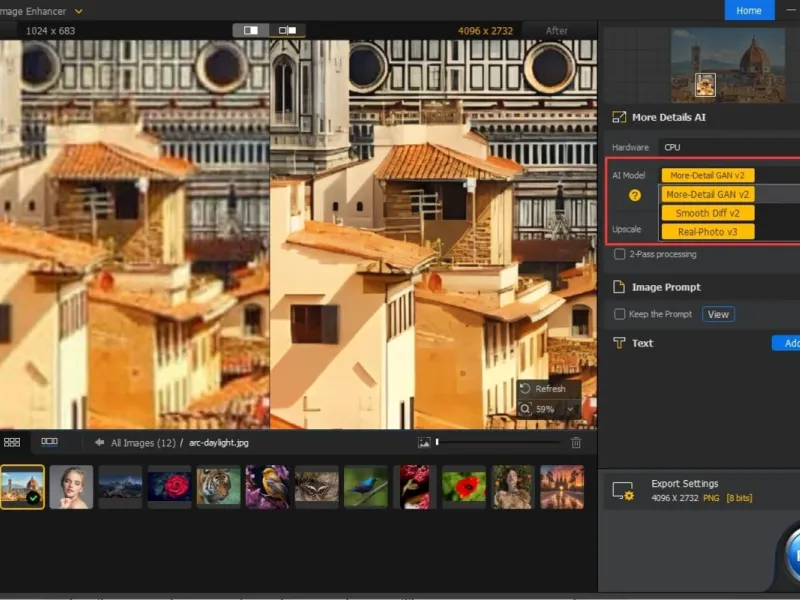This screenshot has width=800, height=600.
Task: Click the Image Prompt page icon
Action: (x=619, y=287)
